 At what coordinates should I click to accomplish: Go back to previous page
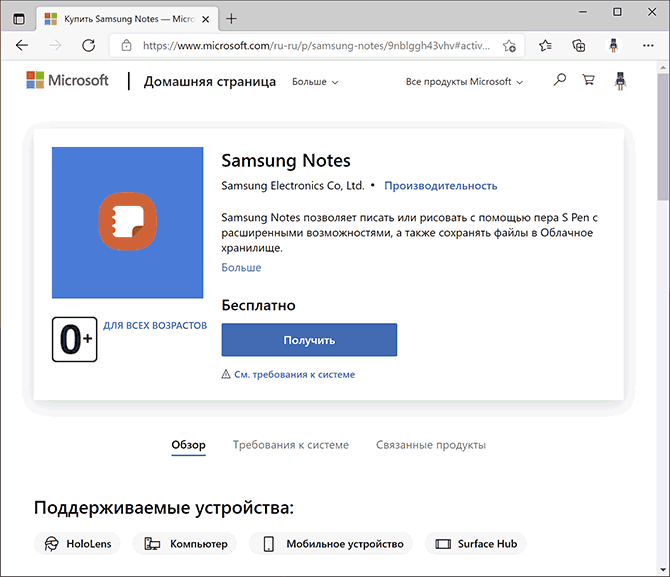pyautogui.click(x=22, y=45)
